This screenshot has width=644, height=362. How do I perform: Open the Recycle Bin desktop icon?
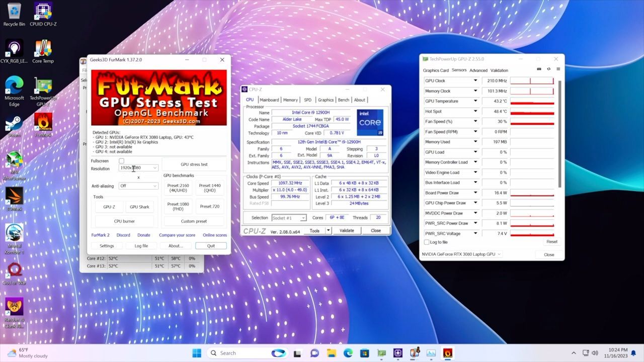14,14
